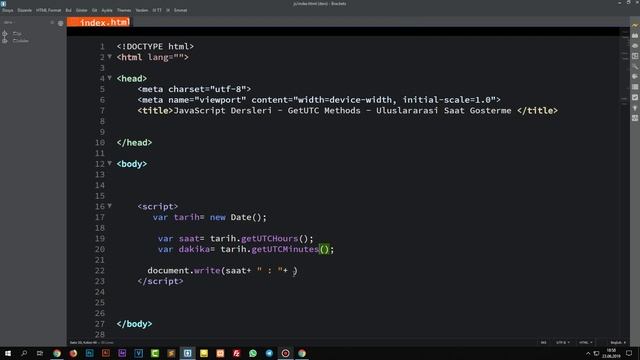Open the Emmet menu
Image resolution: width=640 pixels, height=360 pixels.
[180, 10]
